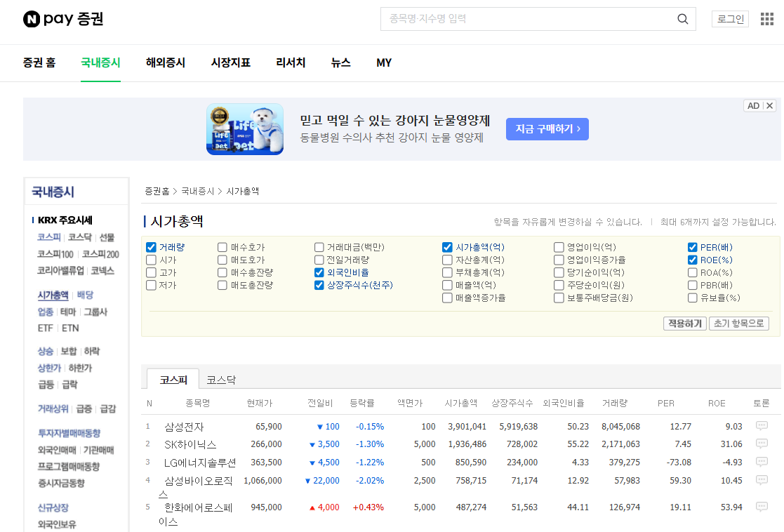Screen dimensions: 784x532
Task: Enable the 영업이익(억) checkbox
Action: [559, 247]
